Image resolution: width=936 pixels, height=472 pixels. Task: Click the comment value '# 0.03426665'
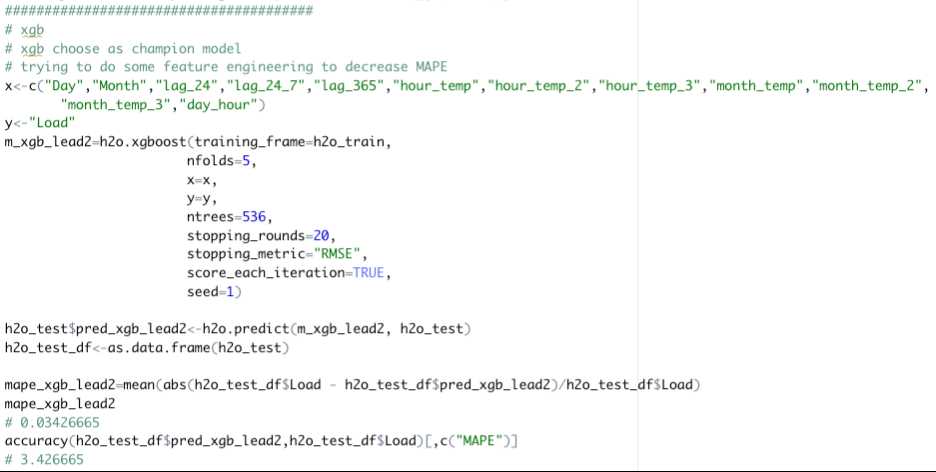(52, 422)
